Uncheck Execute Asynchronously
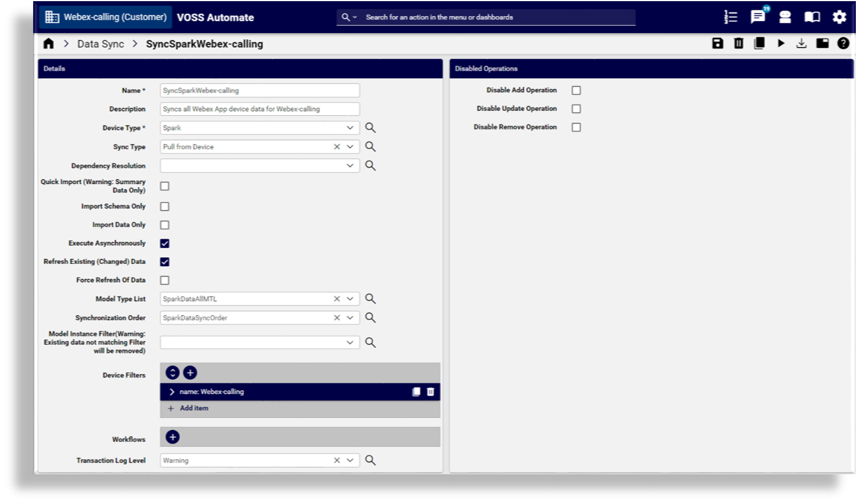Viewport: 857px width, 504px height. tap(164, 243)
